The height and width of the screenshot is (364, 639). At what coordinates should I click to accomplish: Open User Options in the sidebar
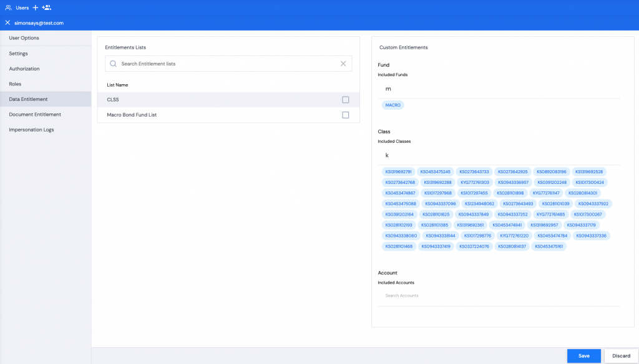46,38
